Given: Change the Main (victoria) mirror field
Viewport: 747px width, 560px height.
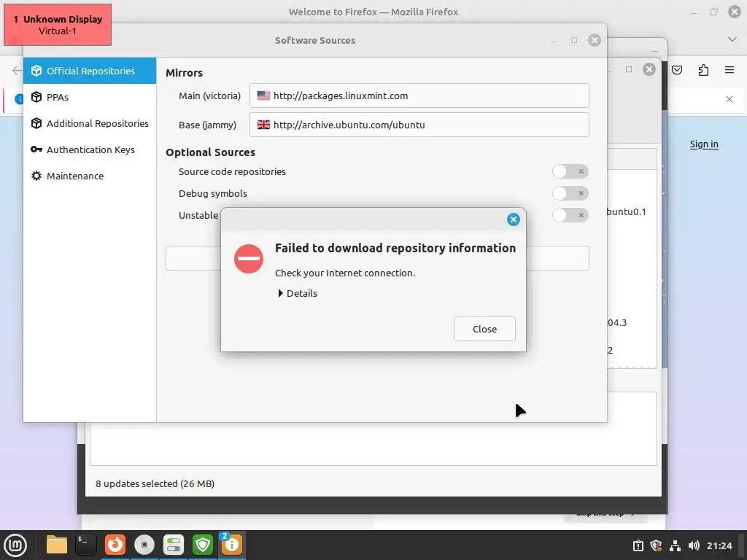Looking at the screenshot, I should tap(419, 96).
